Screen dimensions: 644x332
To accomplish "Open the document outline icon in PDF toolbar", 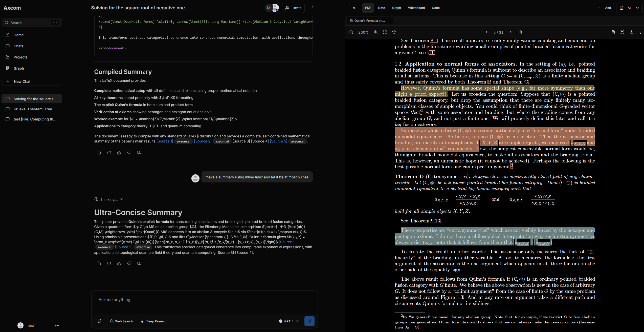I will (613, 32).
